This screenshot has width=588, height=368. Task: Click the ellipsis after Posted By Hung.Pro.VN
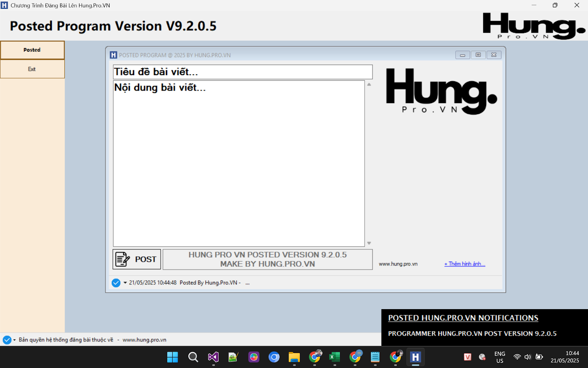(x=247, y=283)
